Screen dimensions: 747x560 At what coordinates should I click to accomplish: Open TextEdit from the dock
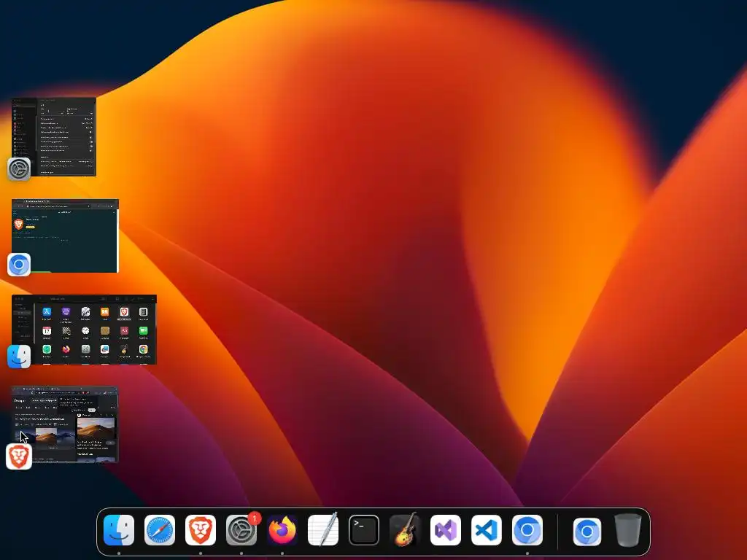point(323,530)
